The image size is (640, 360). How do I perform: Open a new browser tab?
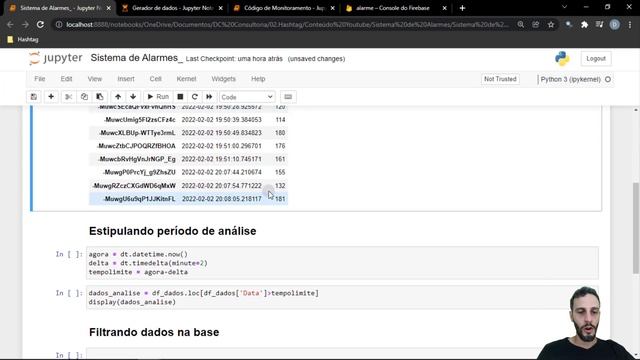pos(462,8)
